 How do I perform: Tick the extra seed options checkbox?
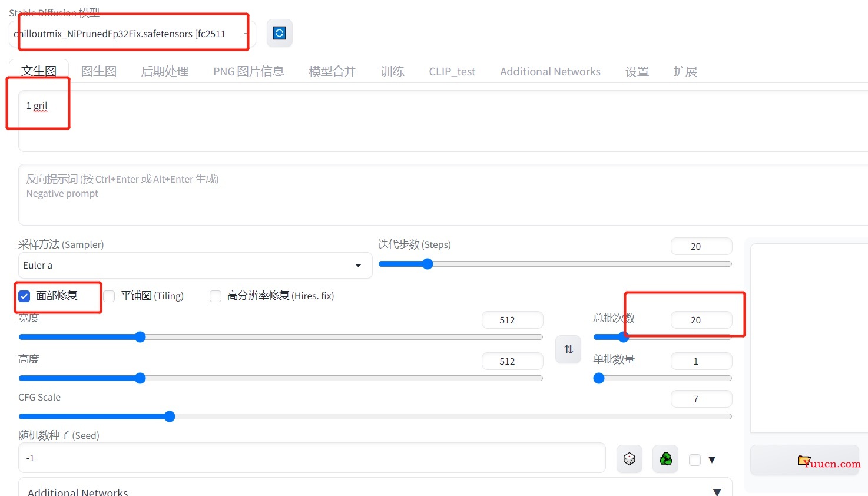pyautogui.click(x=695, y=459)
